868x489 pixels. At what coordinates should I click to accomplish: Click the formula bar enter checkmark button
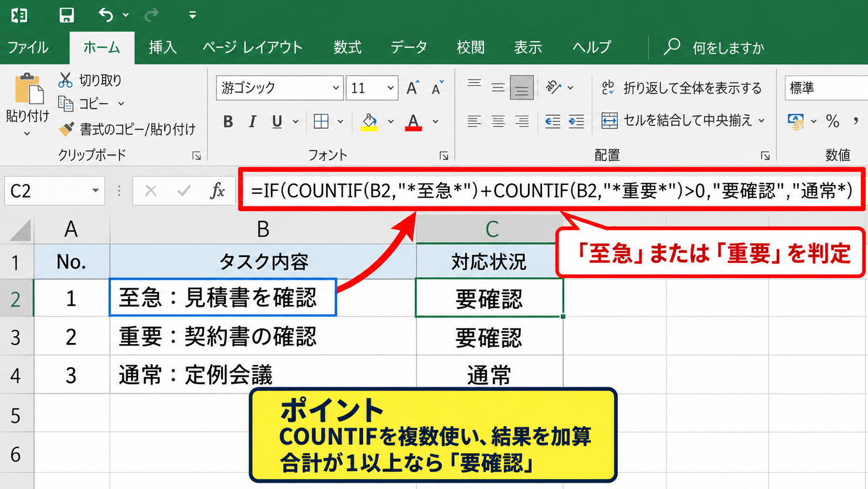point(184,191)
